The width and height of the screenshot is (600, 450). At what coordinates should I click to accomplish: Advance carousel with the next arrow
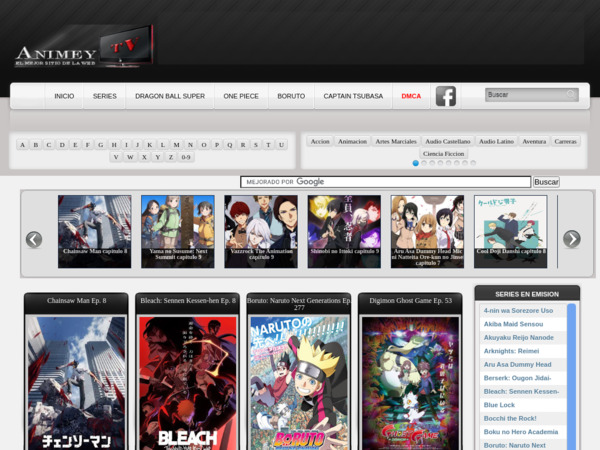(x=572, y=239)
